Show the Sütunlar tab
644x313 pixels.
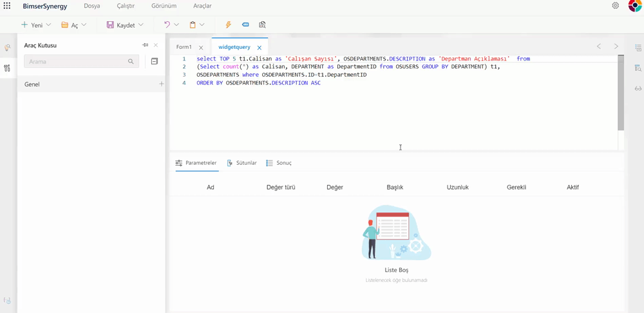coord(242,163)
